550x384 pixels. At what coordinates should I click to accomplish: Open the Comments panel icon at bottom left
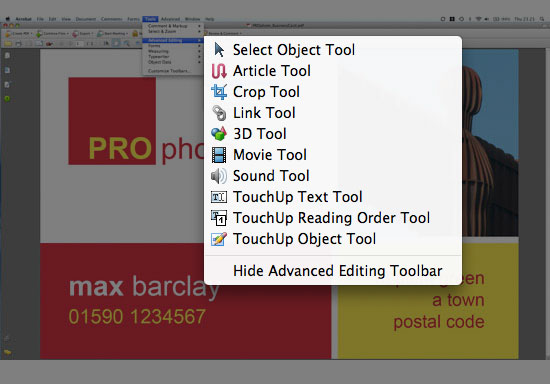coord(7,352)
